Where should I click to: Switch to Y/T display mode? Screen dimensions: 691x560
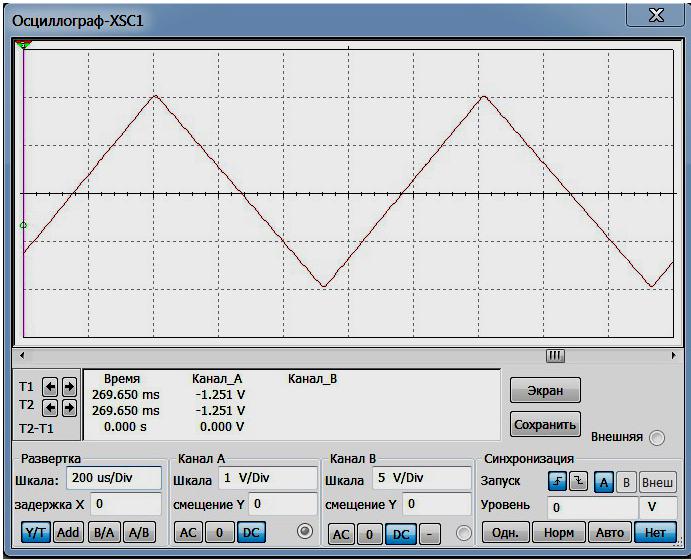(36, 533)
